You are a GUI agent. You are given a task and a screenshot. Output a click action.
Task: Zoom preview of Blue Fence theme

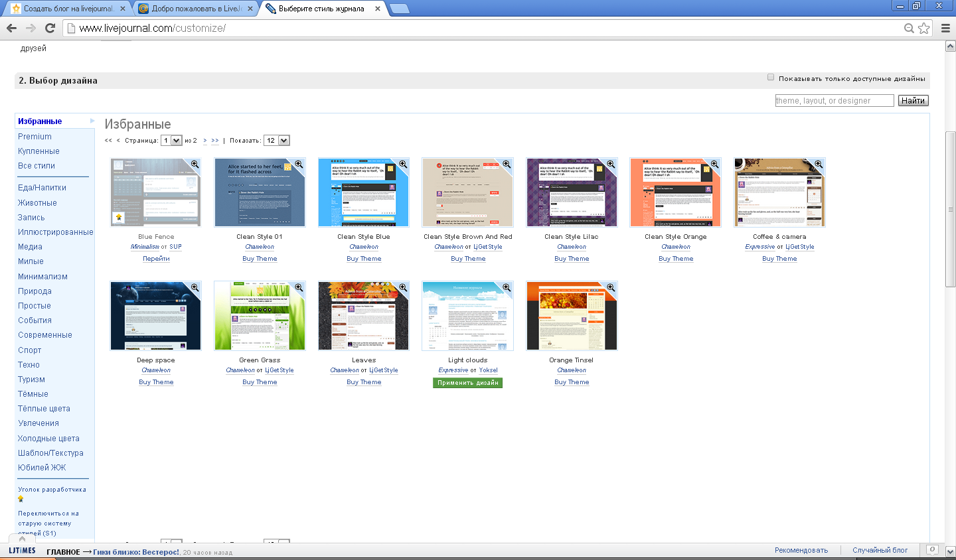(x=195, y=164)
